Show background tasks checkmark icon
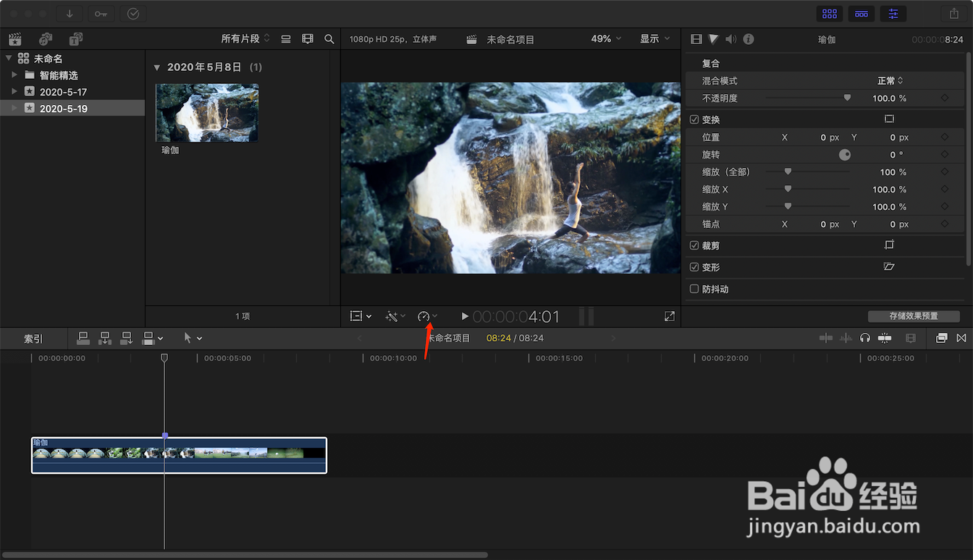 (x=133, y=14)
